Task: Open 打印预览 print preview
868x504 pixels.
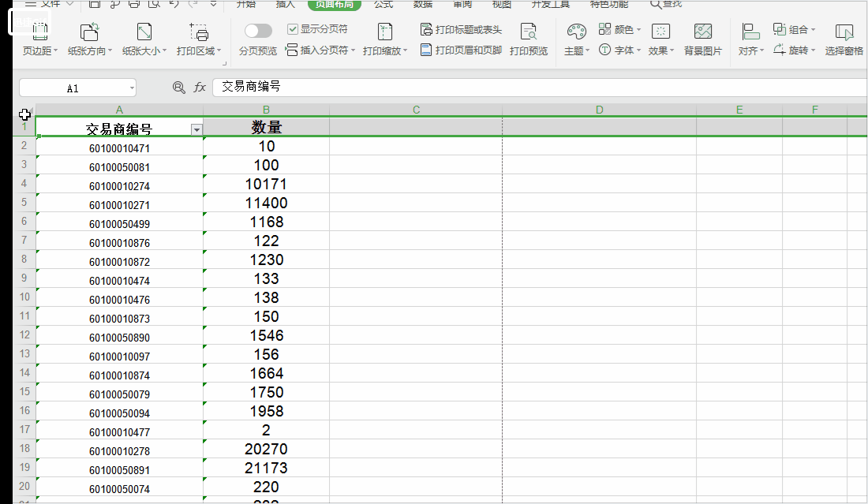Action: 529,40
